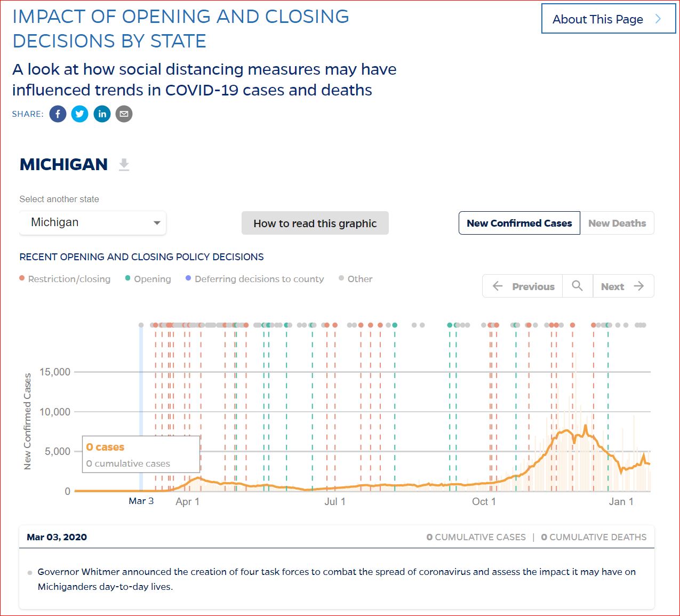
Task: Click the Other legend entry
Action: click(x=356, y=279)
